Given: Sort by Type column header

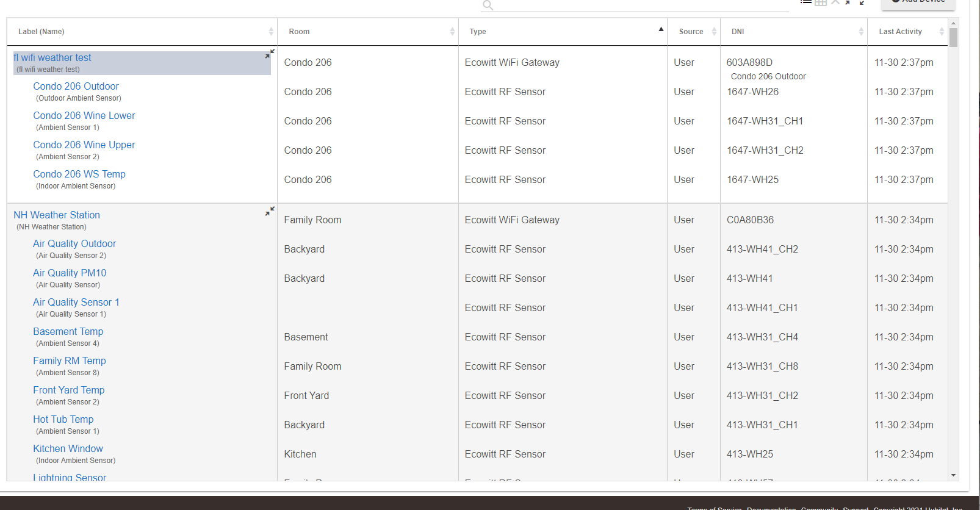Looking at the screenshot, I should point(478,32).
